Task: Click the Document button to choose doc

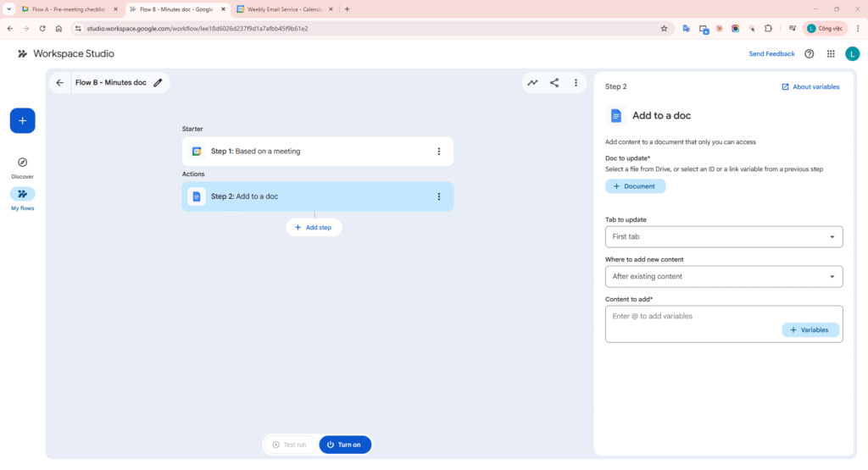Action: click(635, 186)
